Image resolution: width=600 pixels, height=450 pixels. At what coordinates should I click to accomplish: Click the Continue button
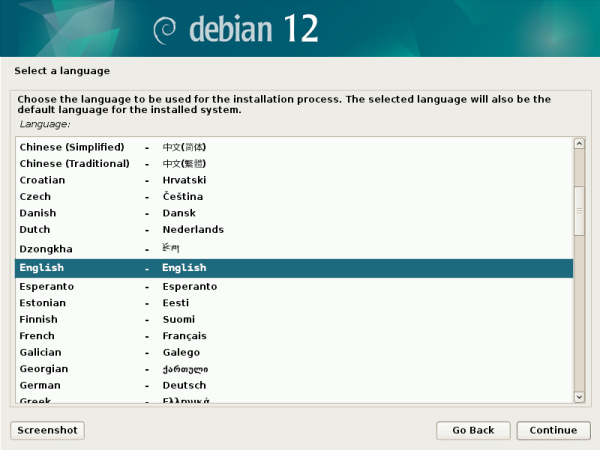(x=553, y=430)
